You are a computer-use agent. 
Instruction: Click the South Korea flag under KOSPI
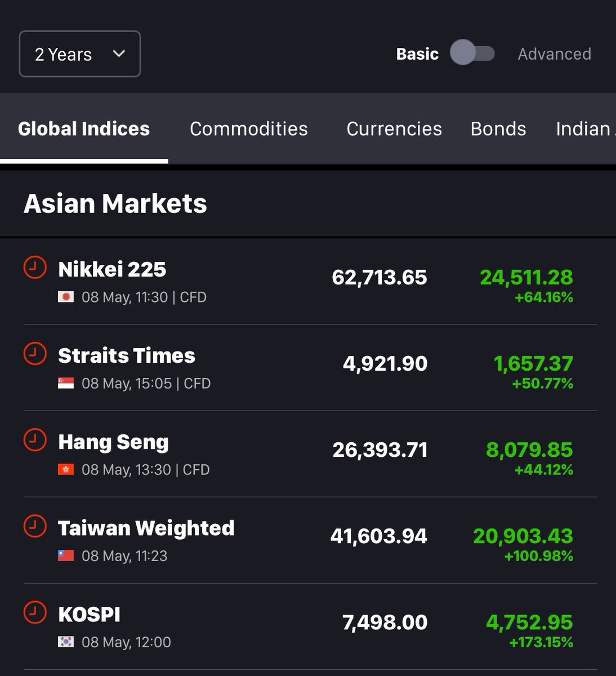pyautogui.click(x=66, y=642)
